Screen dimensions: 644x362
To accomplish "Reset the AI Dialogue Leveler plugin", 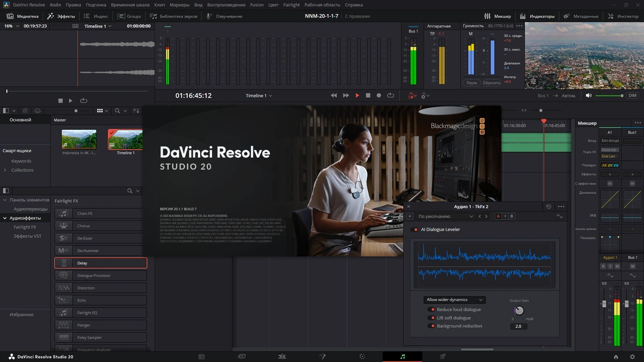I will (548, 206).
